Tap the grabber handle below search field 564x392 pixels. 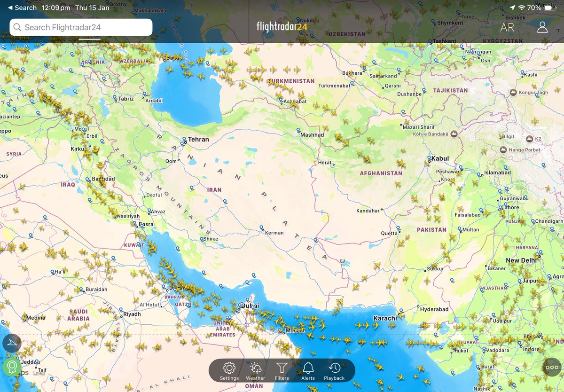(x=89, y=39)
